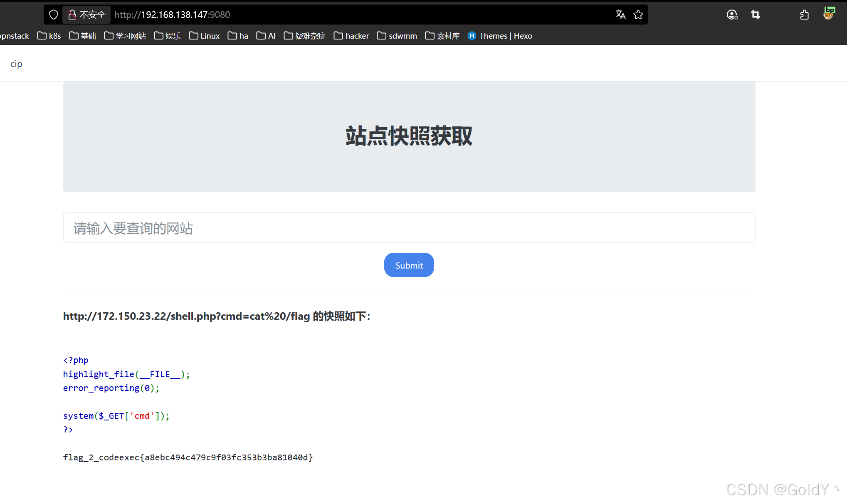Open the k8s bookmark folder
This screenshot has width=847, height=504.
(x=49, y=36)
